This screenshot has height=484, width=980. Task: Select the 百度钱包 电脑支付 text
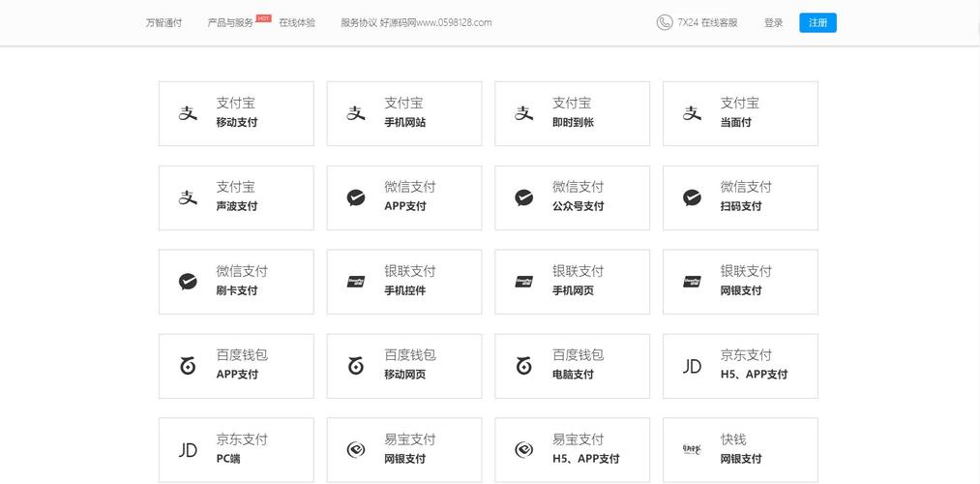coord(579,365)
